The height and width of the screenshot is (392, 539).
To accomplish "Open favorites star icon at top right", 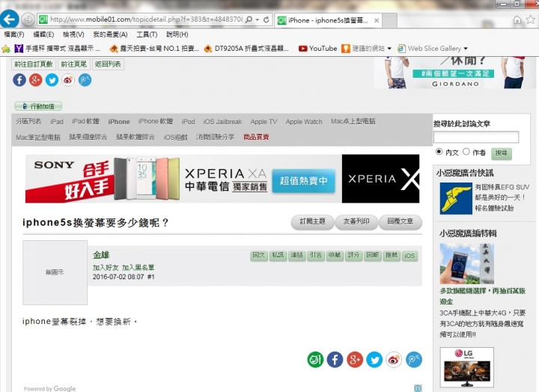I will coord(531,20).
